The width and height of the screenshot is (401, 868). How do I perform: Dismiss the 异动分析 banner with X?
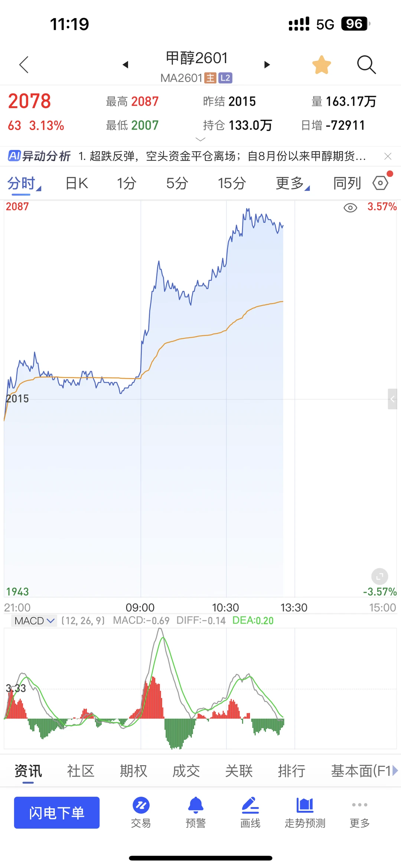tap(388, 156)
